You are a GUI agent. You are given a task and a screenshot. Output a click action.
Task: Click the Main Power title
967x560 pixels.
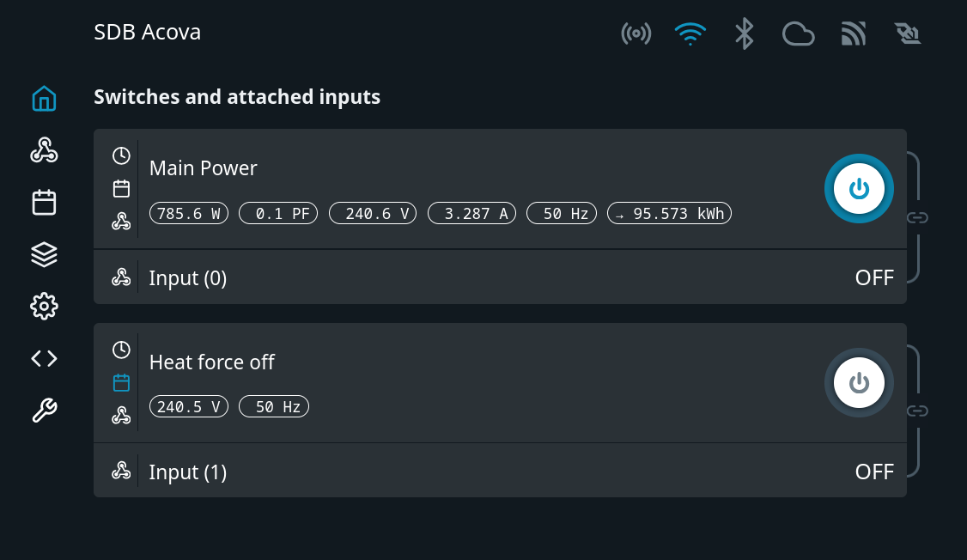pos(203,167)
